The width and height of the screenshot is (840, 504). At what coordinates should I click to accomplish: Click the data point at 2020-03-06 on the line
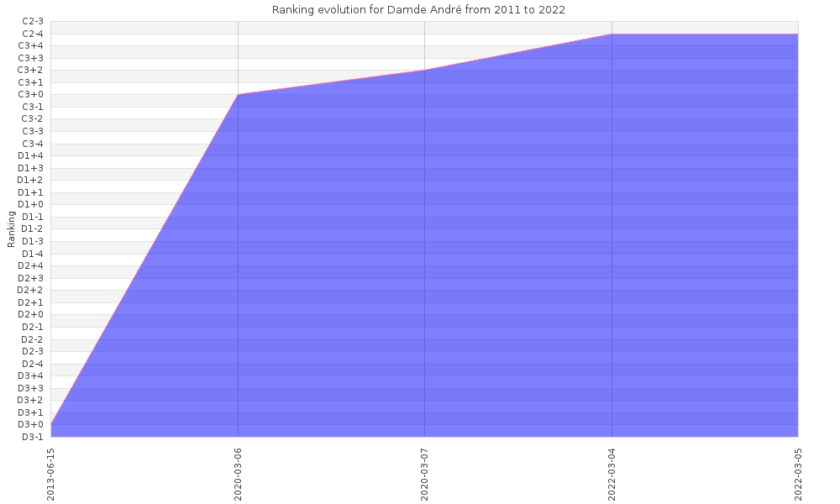[x=238, y=94]
